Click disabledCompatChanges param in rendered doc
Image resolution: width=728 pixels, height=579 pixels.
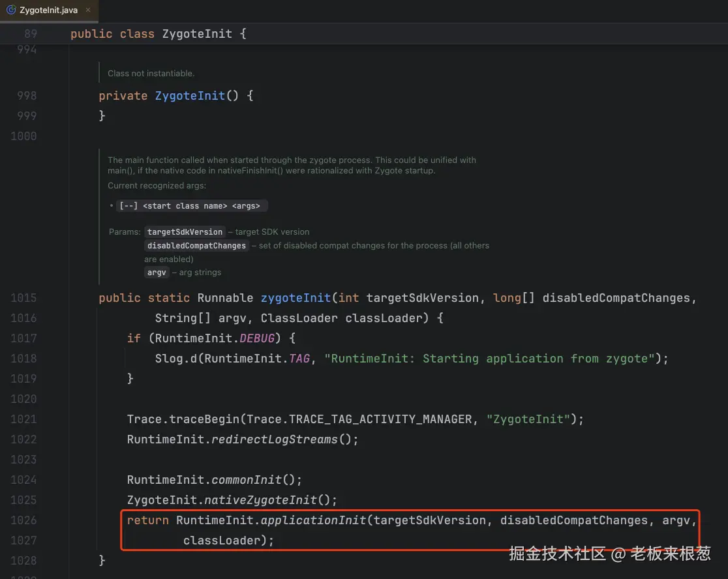(196, 245)
